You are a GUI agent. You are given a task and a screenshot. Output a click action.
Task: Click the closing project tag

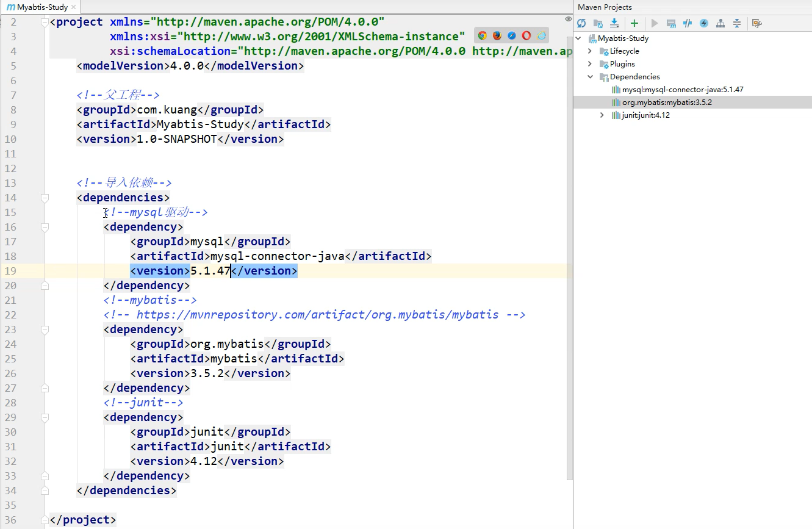pos(83,520)
